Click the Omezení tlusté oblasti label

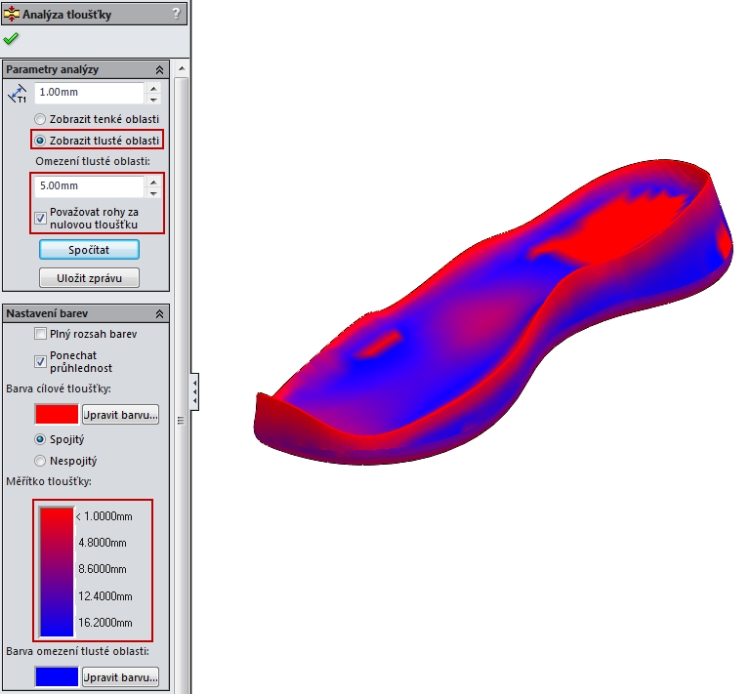(93, 162)
